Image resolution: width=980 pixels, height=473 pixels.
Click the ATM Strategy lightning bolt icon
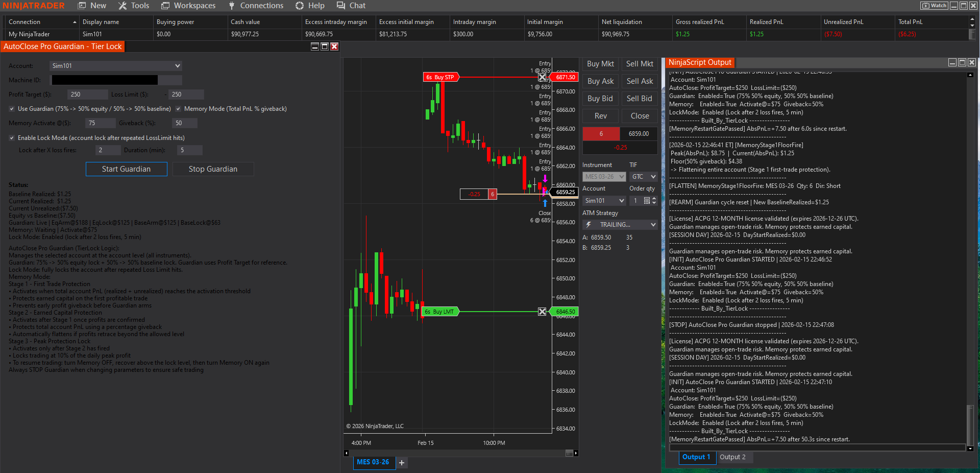pos(588,225)
